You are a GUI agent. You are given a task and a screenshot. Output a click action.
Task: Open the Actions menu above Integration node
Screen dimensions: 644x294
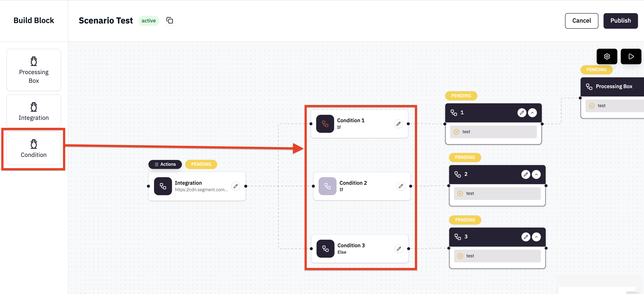[x=165, y=164]
